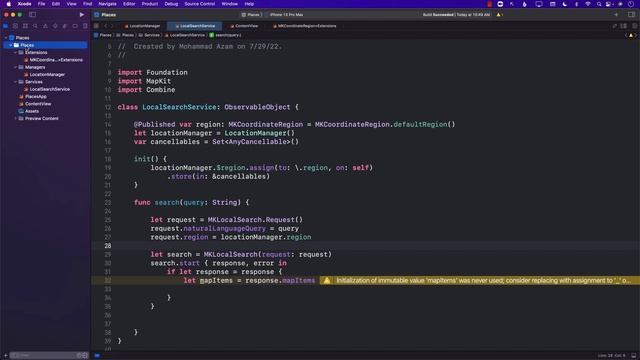Open the Wi-Fi status menu

coord(588,4)
